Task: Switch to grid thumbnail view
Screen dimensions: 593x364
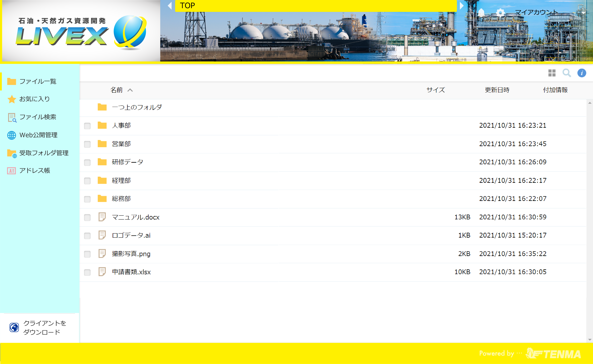Action: 552,73
